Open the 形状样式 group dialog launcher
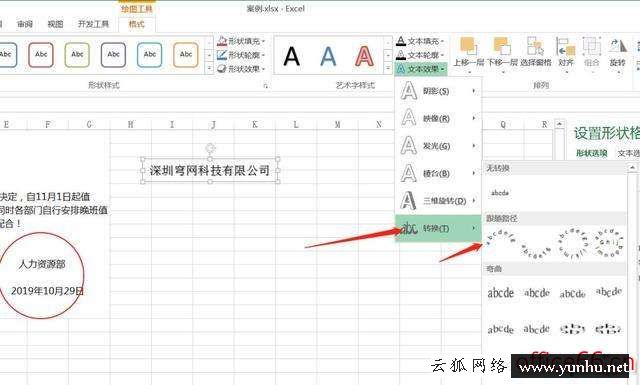This screenshot has width=640, height=385. [x=265, y=85]
